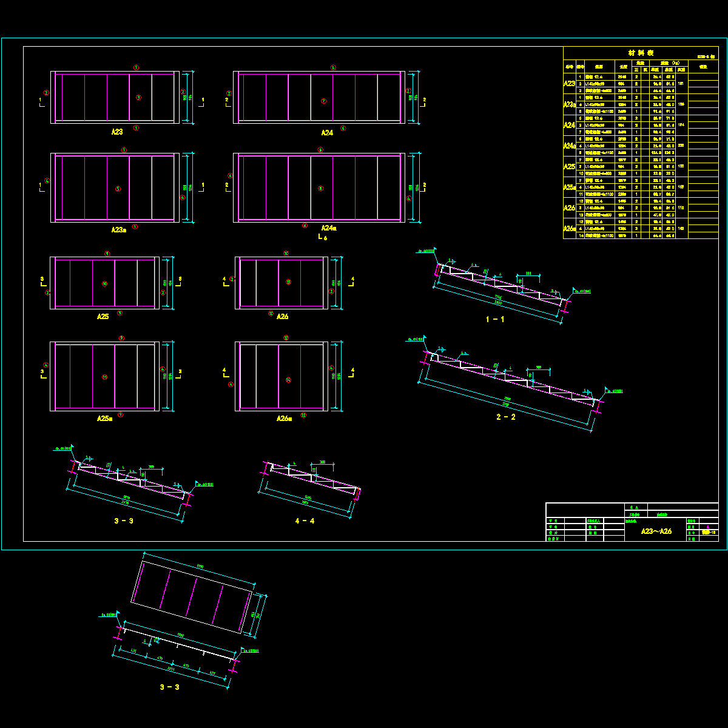This screenshot has width=728, height=728.
Task: Select the A24a panel label
Action: [329, 228]
